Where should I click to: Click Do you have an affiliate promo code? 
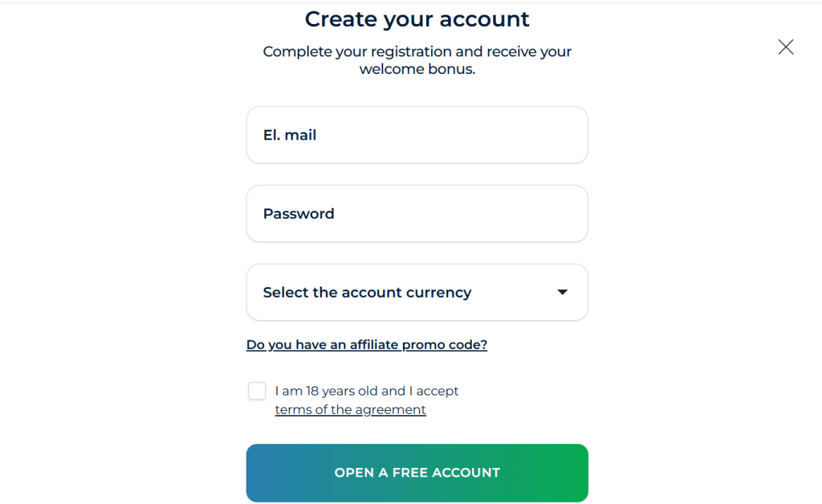click(x=366, y=344)
